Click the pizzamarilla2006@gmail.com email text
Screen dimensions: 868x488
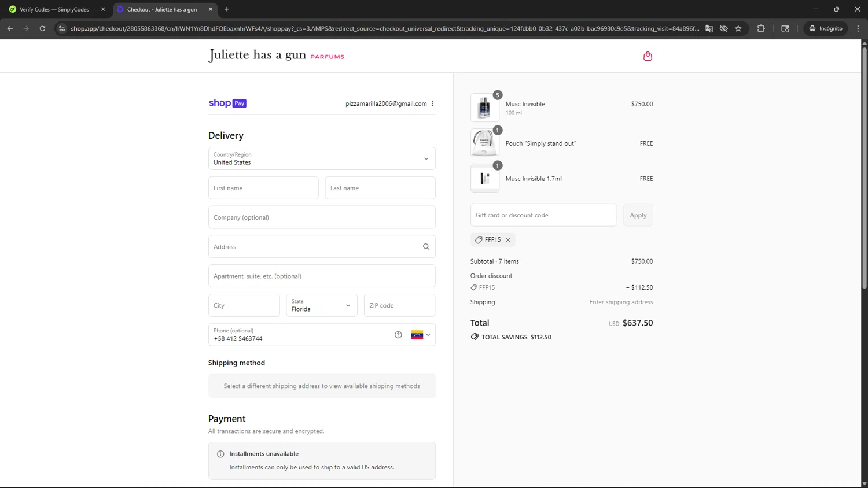tap(386, 103)
